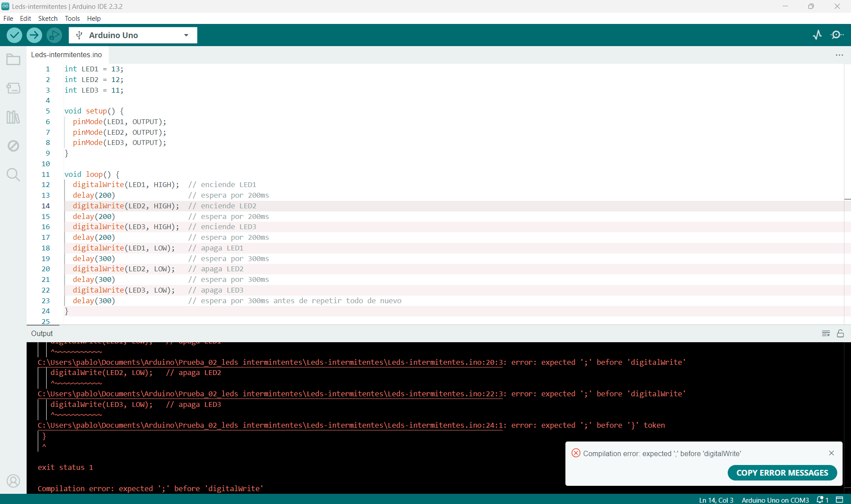Open the user account icon

tap(13, 481)
